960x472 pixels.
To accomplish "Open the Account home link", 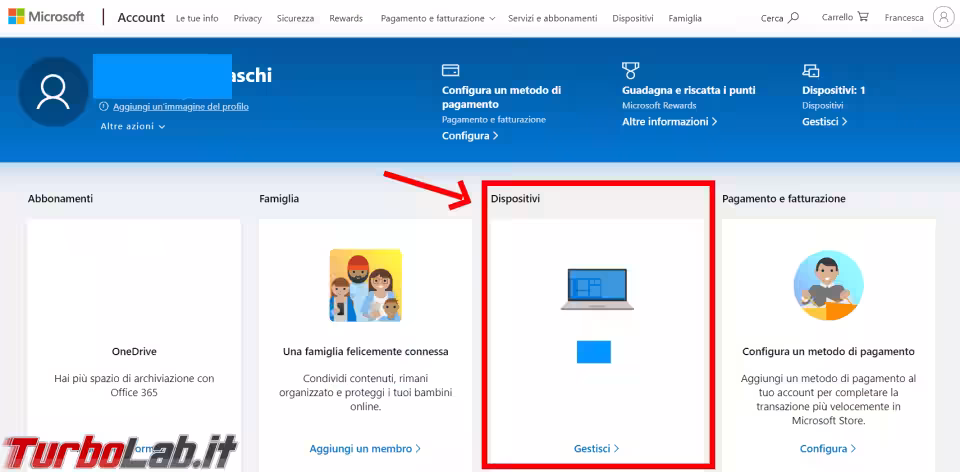I will [141, 18].
